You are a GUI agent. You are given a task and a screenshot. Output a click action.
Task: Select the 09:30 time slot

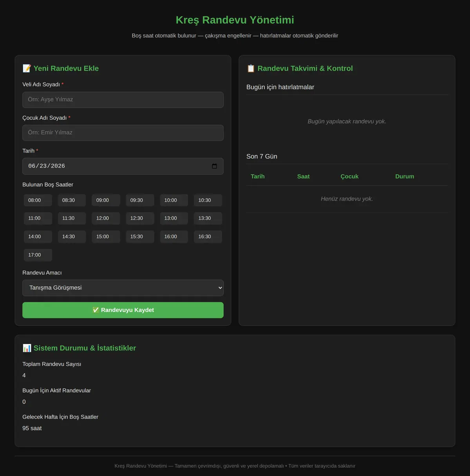click(140, 200)
